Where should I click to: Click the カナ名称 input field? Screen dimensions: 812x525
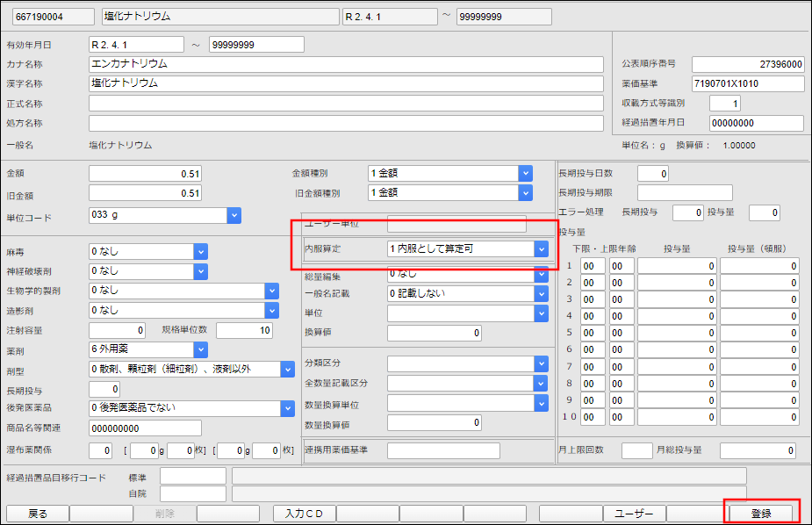click(x=346, y=64)
